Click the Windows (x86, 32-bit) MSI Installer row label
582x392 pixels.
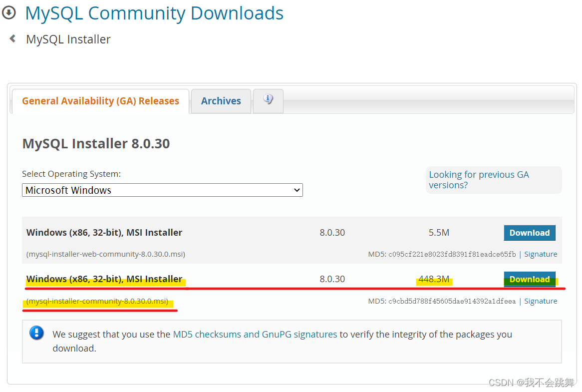(x=104, y=279)
